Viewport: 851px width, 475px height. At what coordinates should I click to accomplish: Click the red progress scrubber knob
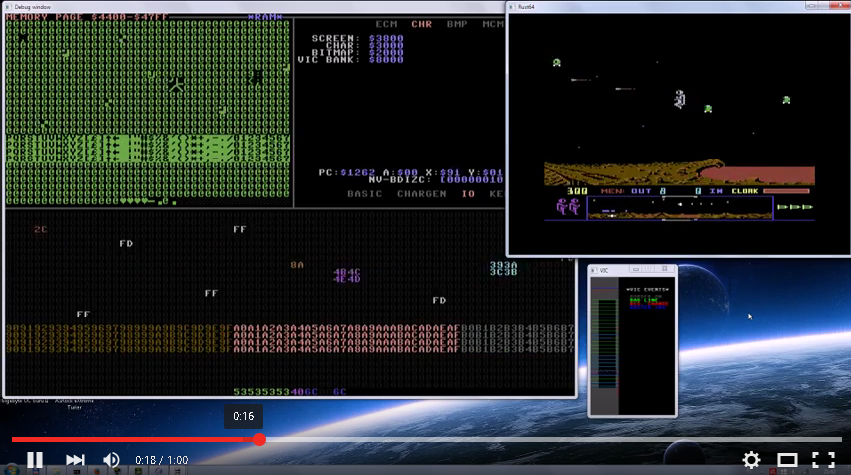point(259,440)
